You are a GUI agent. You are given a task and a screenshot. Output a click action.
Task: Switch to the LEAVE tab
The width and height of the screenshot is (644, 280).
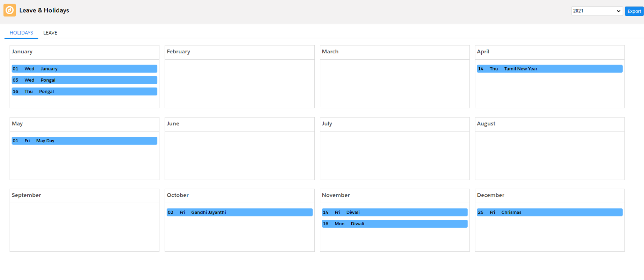click(50, 33)
